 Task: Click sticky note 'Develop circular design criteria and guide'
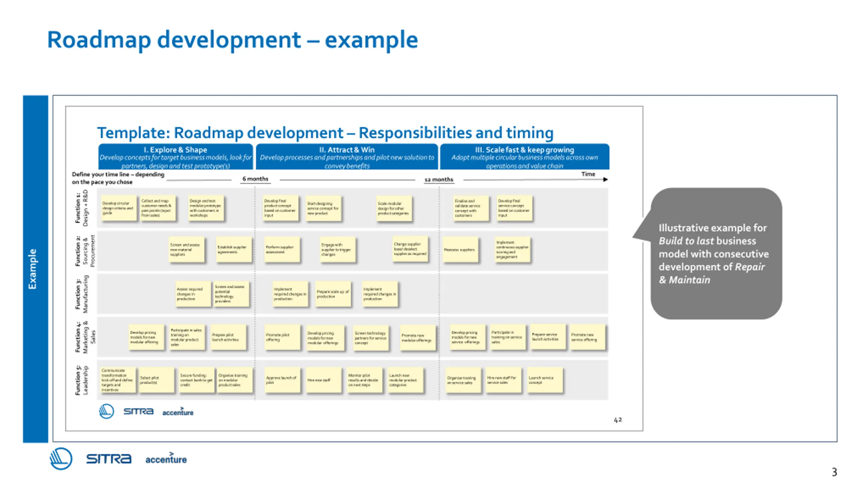point(119,208)
